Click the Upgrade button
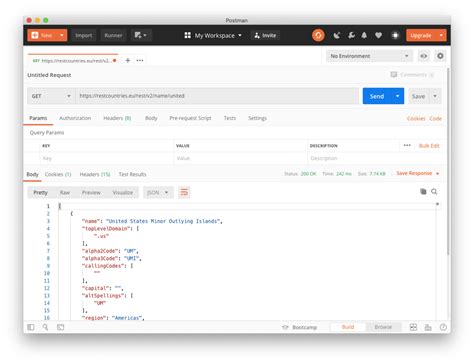Screen dimensions: 474x364 click(x=421, y=35)
